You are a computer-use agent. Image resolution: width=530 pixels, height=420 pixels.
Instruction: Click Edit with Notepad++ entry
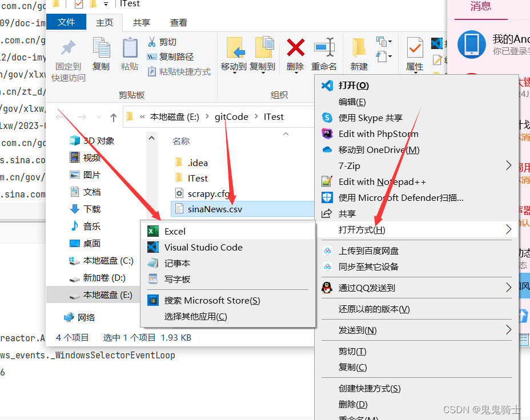point(416,181)
